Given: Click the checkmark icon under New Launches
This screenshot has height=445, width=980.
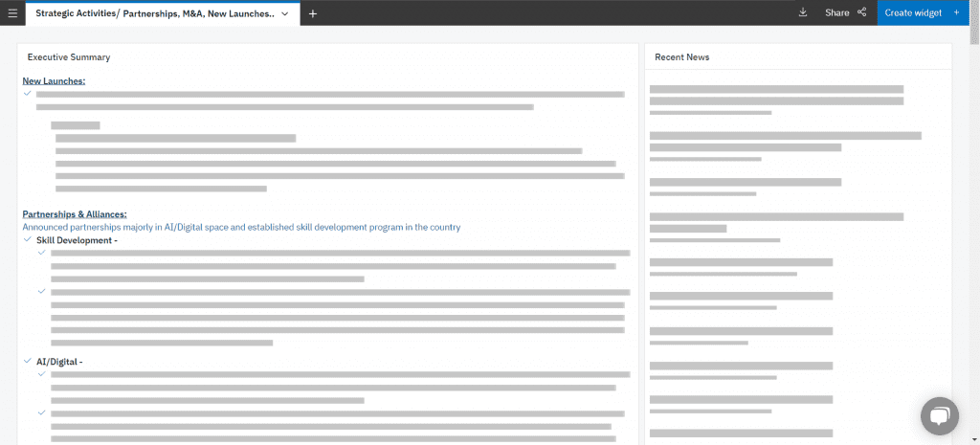Looking at the screenshot, I should (28, 94).
